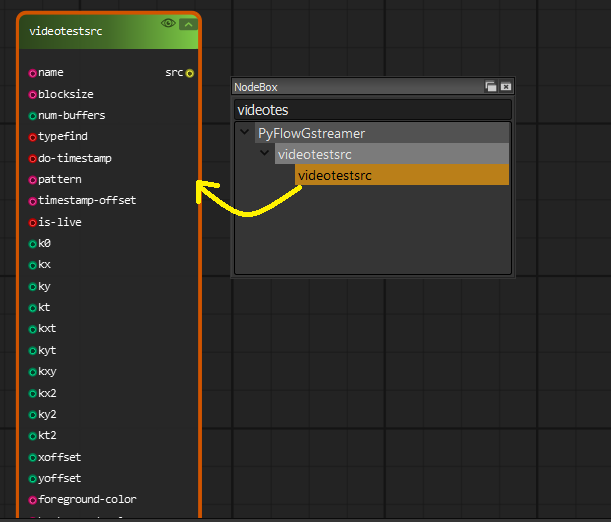The height and width of the screenshot is (522, 611).
Task: Click the name input pin
Action: (x=33, y=73)
